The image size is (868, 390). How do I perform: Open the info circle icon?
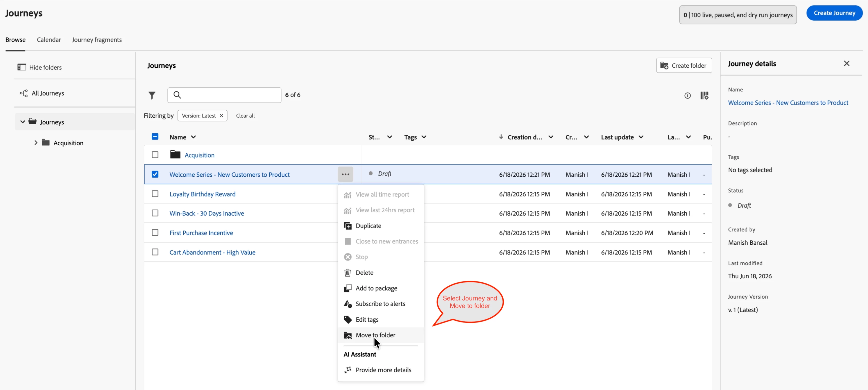[x=687, y=96]
